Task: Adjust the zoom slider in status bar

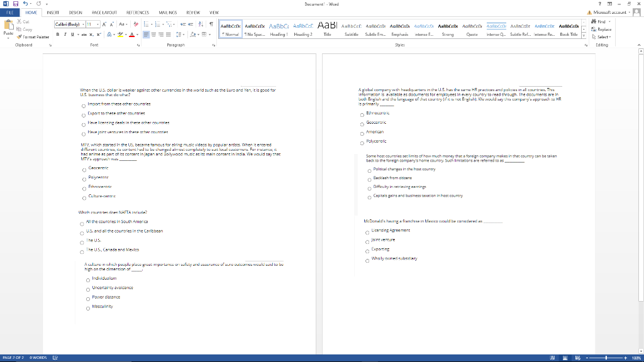Action: coord(606,358)
